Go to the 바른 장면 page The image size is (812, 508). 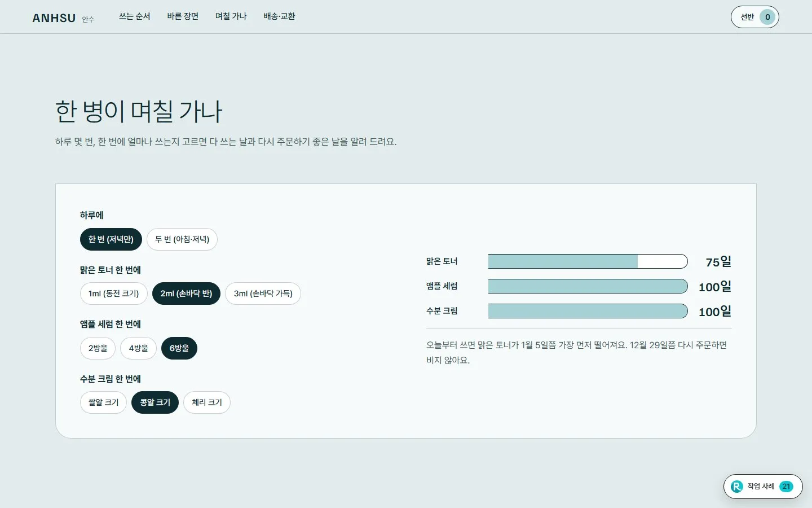pyautogui.click(x=183, y=16)
